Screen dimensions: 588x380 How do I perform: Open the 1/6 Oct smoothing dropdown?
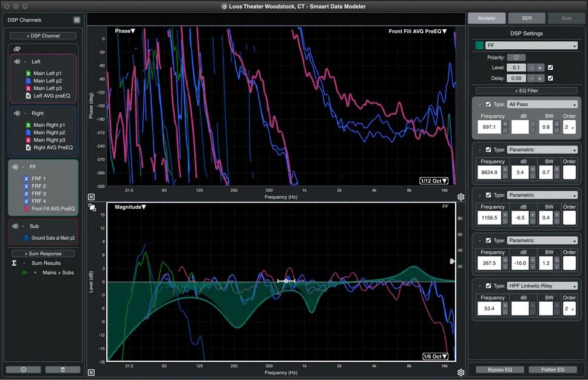click(x=435, y=356)
